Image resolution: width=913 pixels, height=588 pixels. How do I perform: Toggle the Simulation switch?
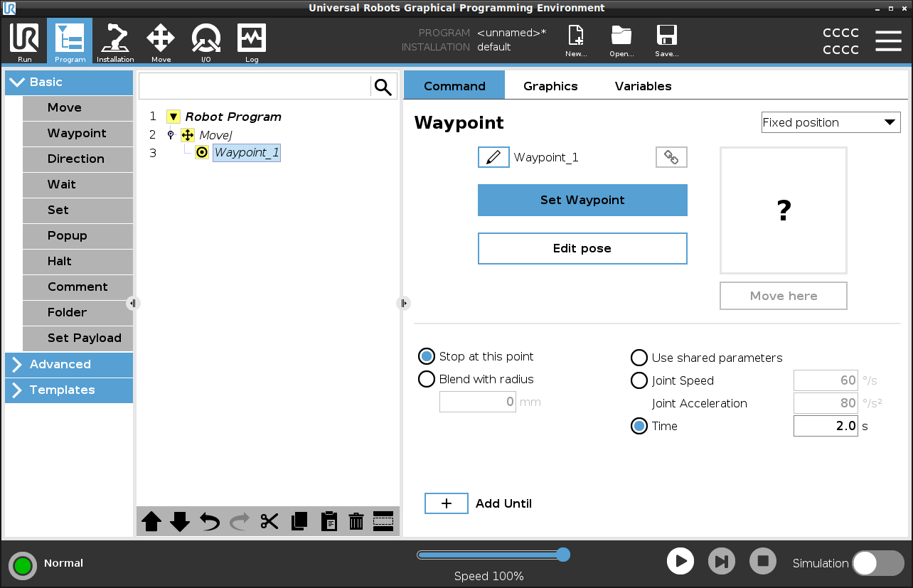tap(877, 563)
